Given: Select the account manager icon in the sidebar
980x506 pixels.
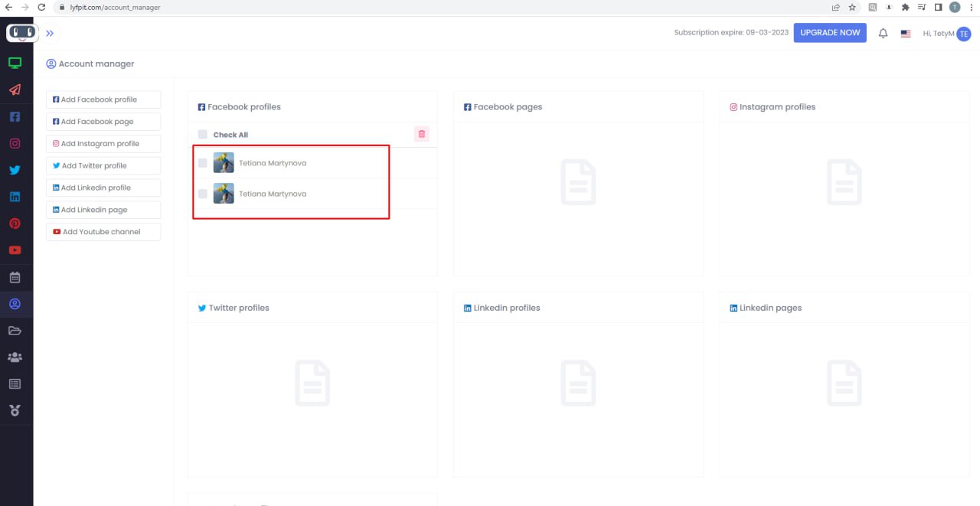Looking at the screenshot, I should coord(15,304).
